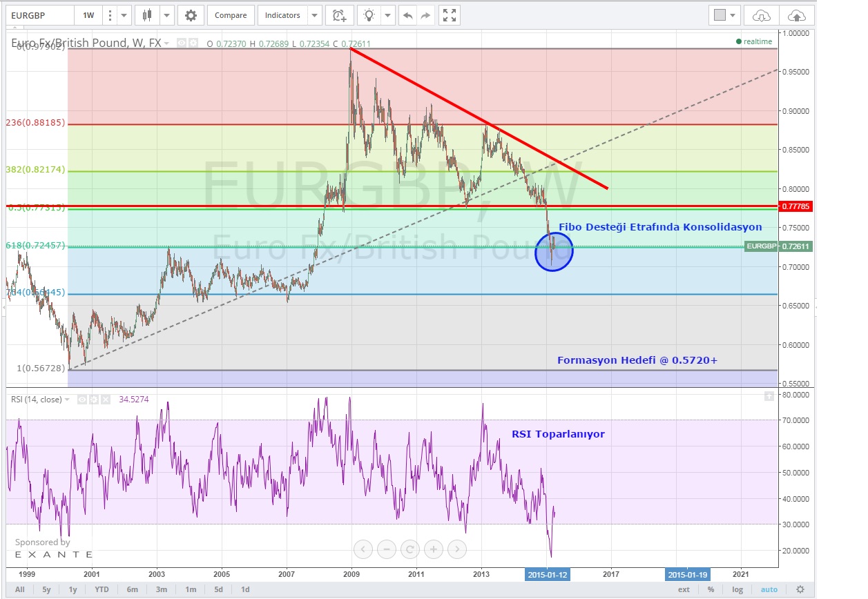Undo the last chart action
Viewport: 868px width, 599px height.
pyautogui.click(x=407, y=15)
